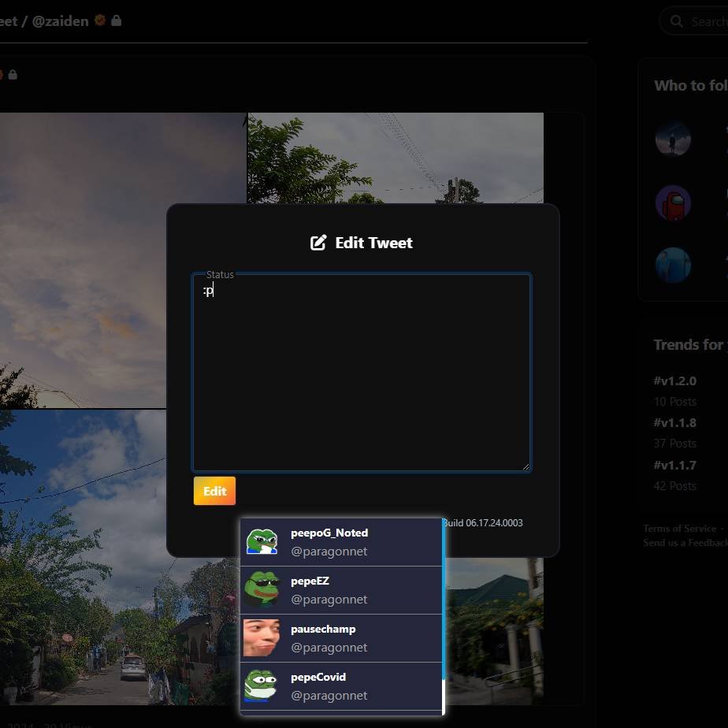Open the top-right tree and powerline photo

(395, 158)
